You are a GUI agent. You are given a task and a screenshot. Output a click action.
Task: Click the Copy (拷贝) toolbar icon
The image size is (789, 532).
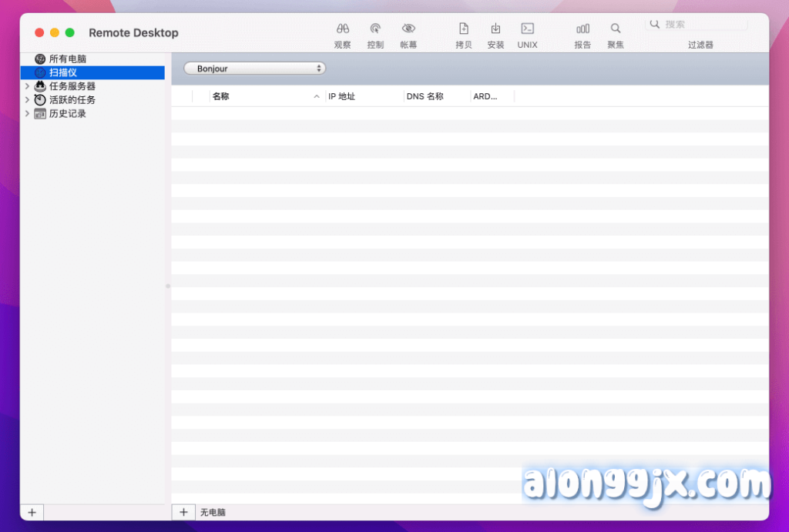tap(464, 28)
